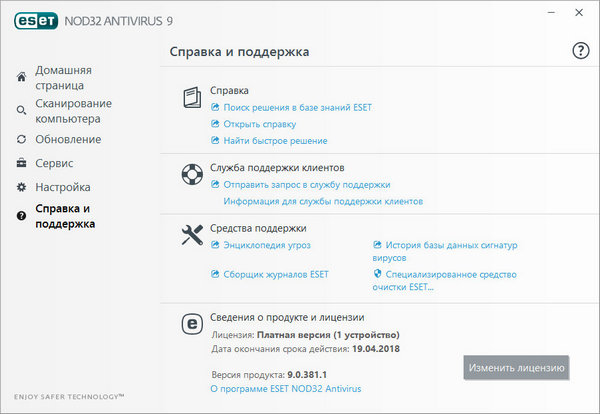Click the update refresh icon in sidebar
Image resolution: width=600 pixels, height=414 pixels.
point(22,139)
